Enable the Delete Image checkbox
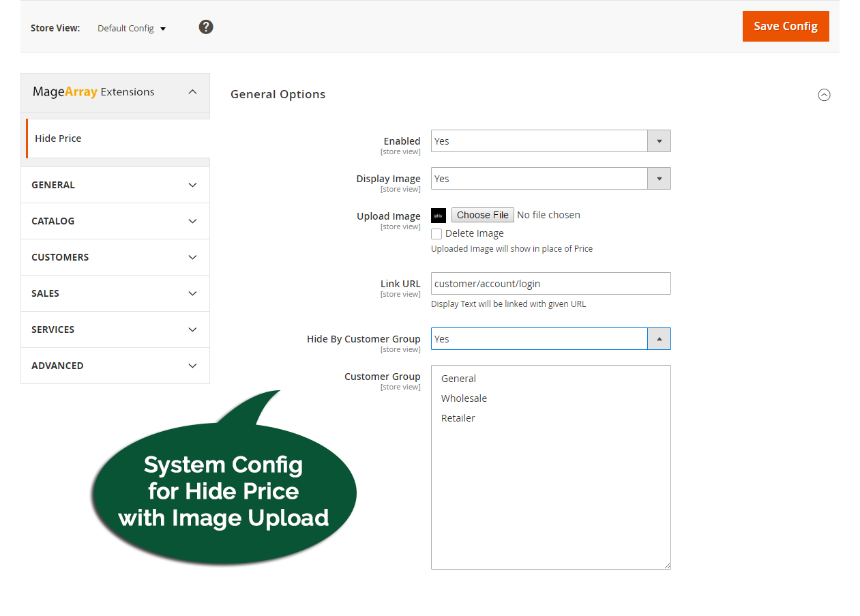860x616 pixels. pos(436,233)
